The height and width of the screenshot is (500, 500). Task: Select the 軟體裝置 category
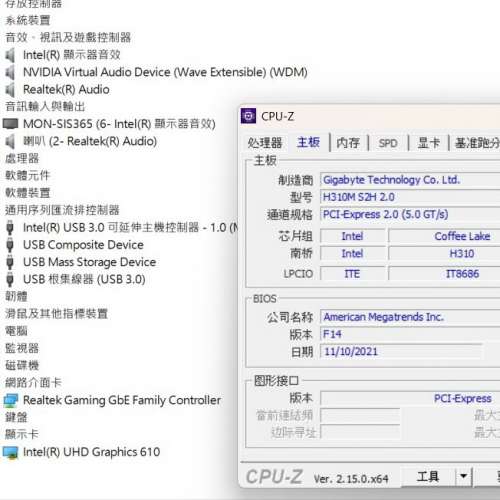[x=28, y=193]
